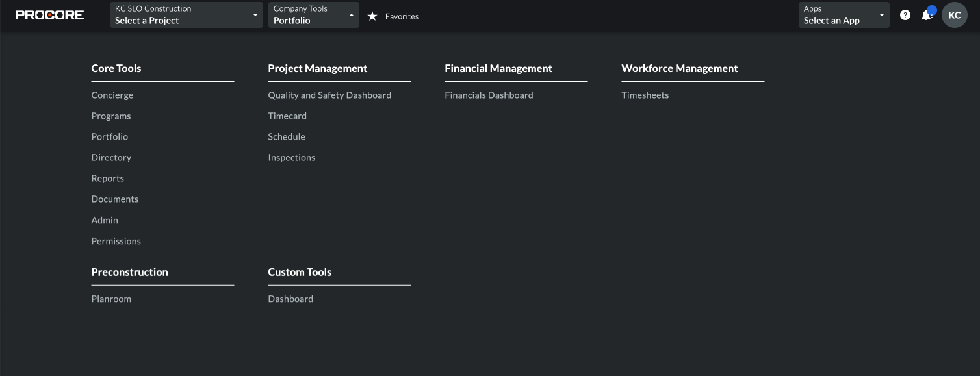Open the Select an App dropdown
The height and width of the screenshot is (376, 980).
[x=843, y=14]
